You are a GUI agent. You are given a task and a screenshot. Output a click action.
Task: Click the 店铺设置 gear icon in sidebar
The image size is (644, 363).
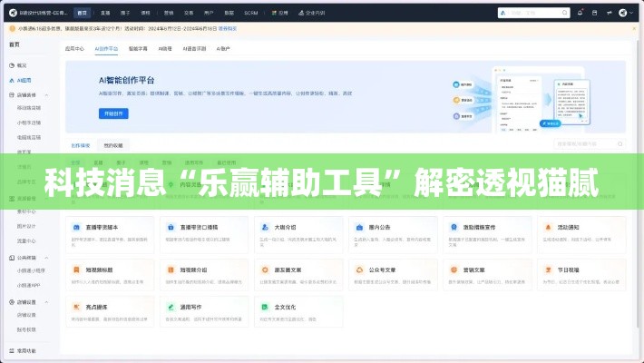click(12, 302)
